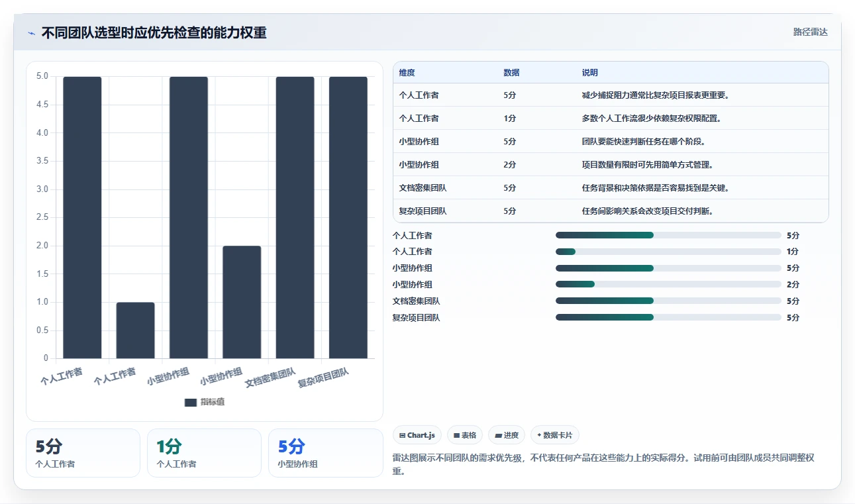Click the text 项目数量有限时可先用简单方式管理。
This screenshot has height=504, width=855.
point(648,165)
